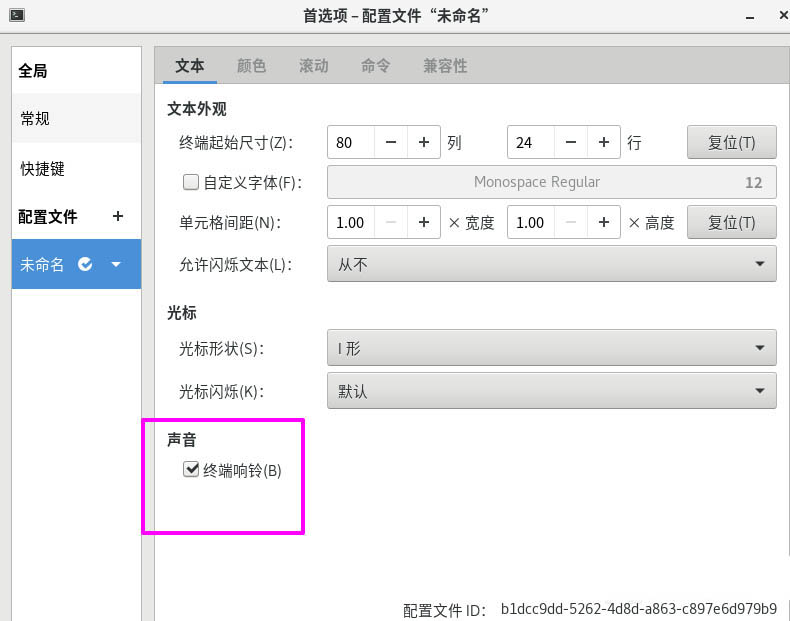Click the profile ID text b1dcc9dd-5262-4d8d-a863-c897e6d979b9
The image size is (790, 621).
639,609
